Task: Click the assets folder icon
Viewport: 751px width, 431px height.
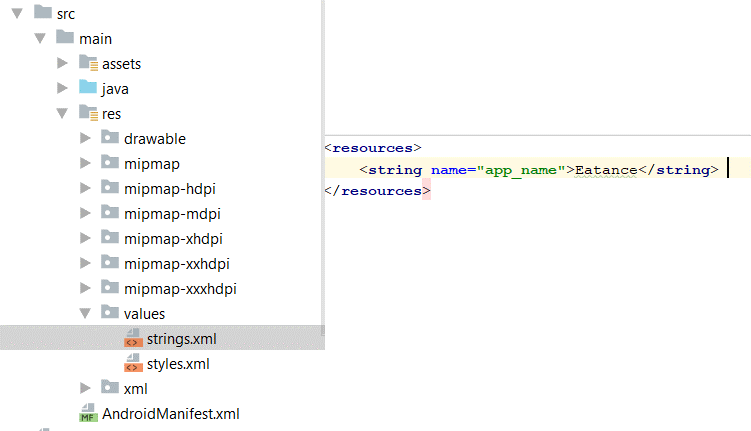Action: click(88, 63)
